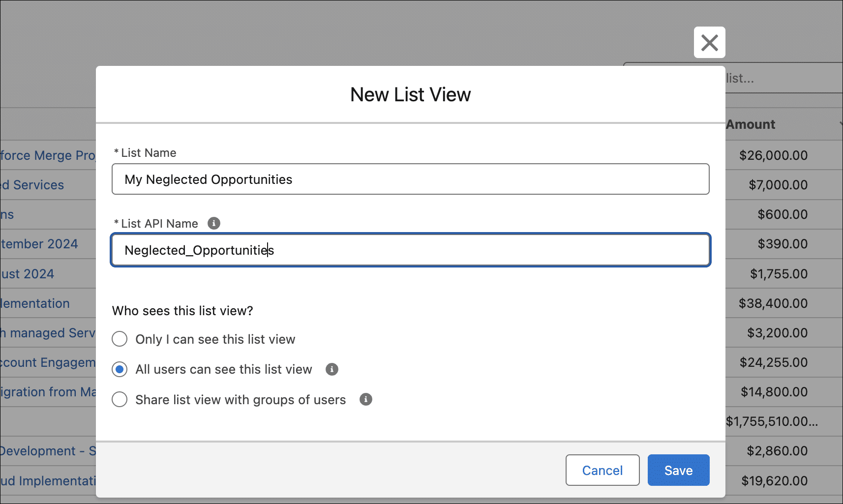843x504 pixels.
Task: Click the $7,000.00 amount cell
Action: (778, 185)
